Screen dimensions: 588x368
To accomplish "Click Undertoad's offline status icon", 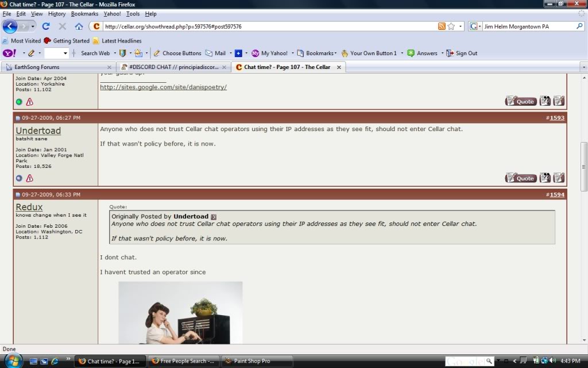I will pos(19,178).
